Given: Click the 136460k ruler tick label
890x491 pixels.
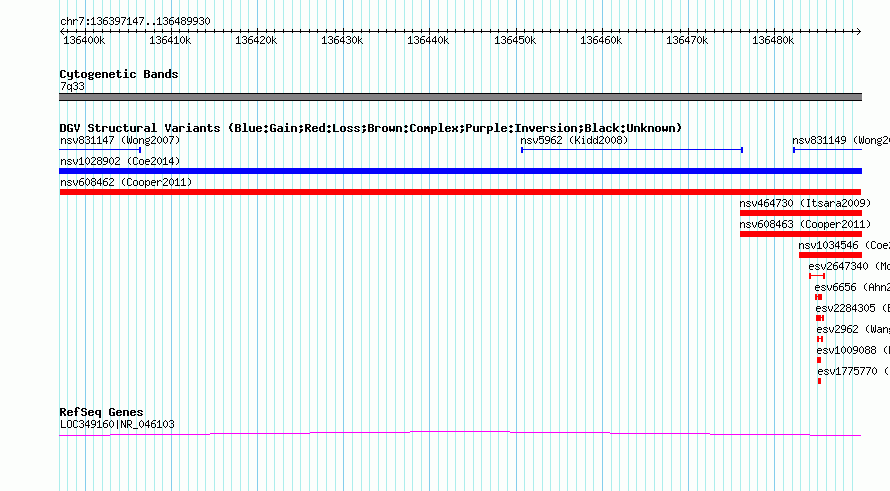Looking at the screenshot, I should 601,40.
